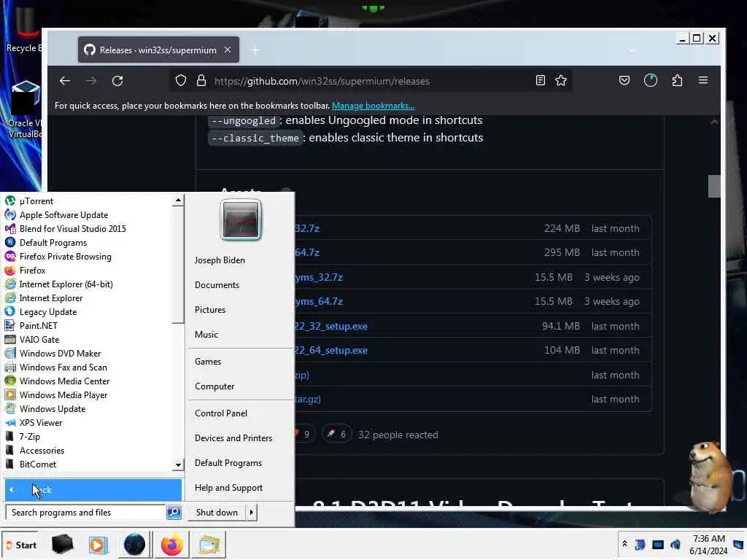Click the programs list down arrow

178,464
